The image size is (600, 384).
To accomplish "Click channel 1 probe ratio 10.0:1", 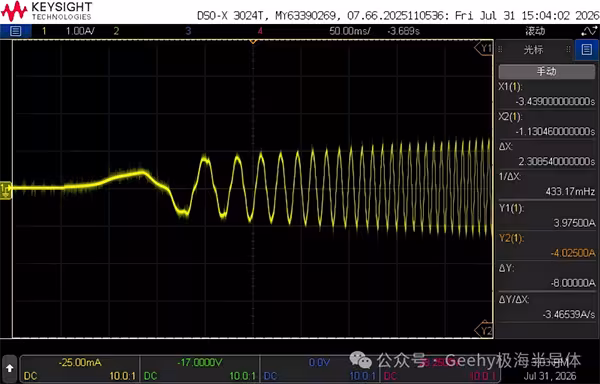I will pos(122,376).
